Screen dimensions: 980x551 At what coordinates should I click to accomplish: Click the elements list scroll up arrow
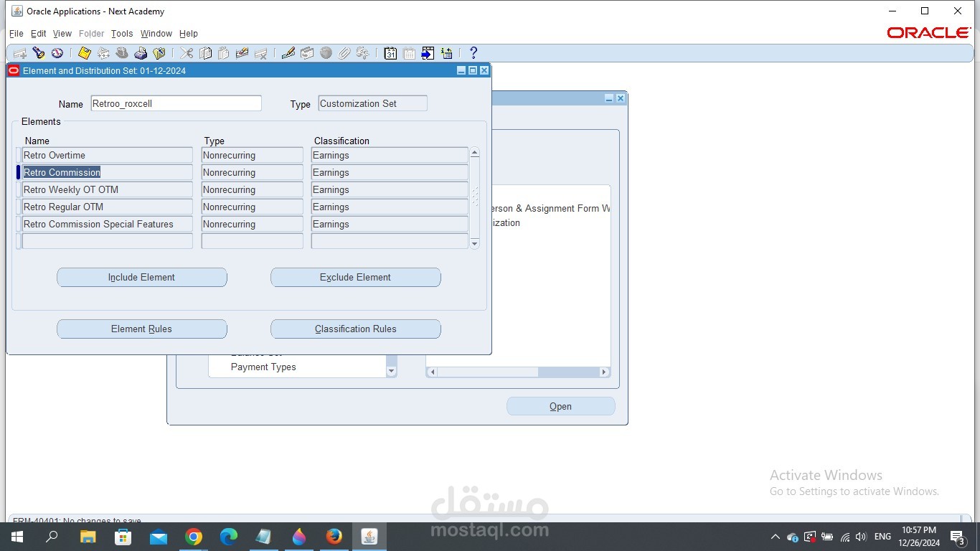(x=474, y=153)
